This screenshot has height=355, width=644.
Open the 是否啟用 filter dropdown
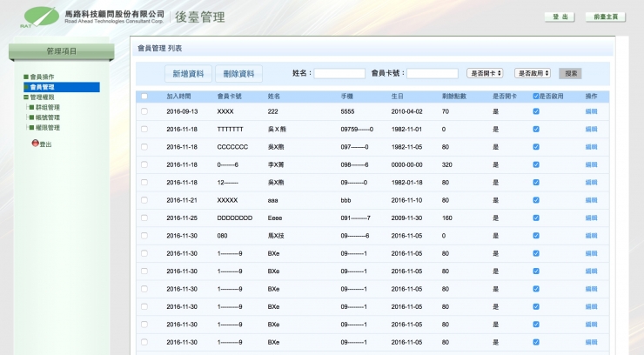[x=532, y=73]
